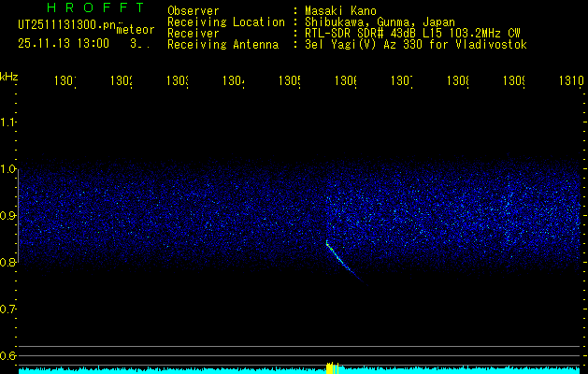Click the first 130 time axis label
Screen dimensions: 588x374
pos(65,82)
